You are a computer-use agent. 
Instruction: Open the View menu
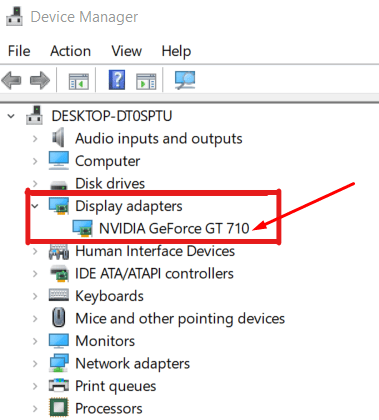point(127,51)
